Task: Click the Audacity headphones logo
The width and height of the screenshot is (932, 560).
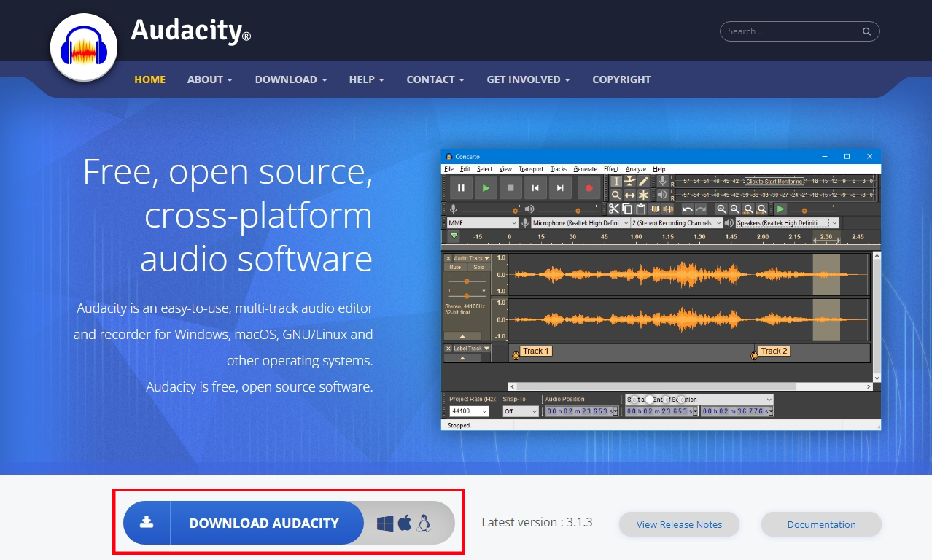Action: (x=83, y=46)
